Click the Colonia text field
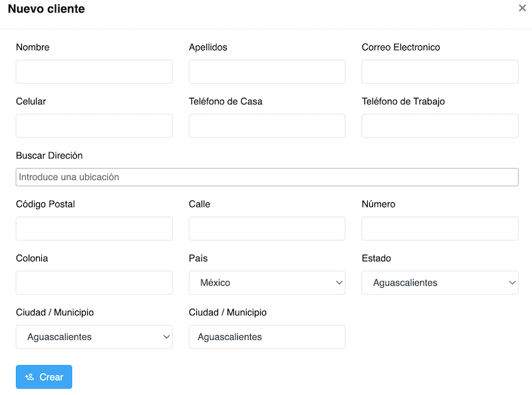The height and width of the screenshot is (395, 532). coord(94,283)
